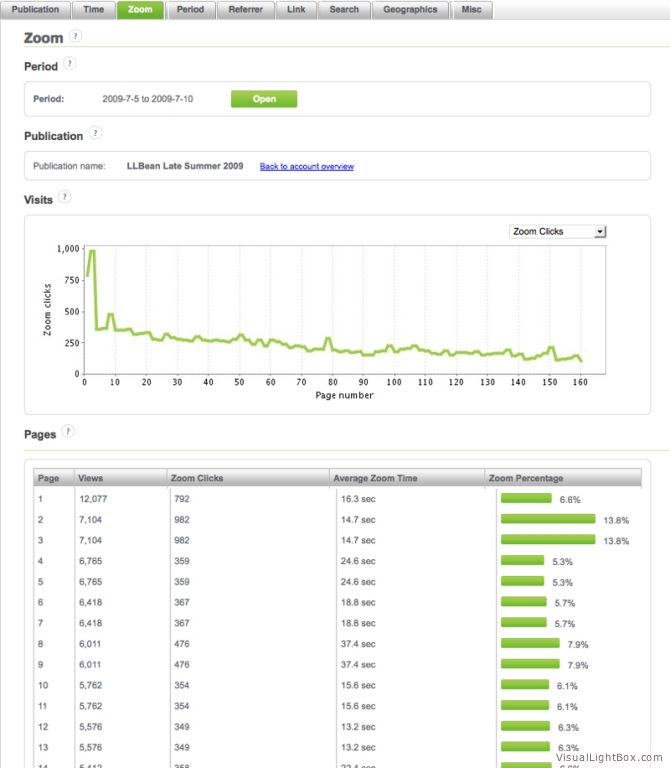This screenshot has height=768, width=670.
Task: Sort by Average Zoom Time column header
Action: 375,478
